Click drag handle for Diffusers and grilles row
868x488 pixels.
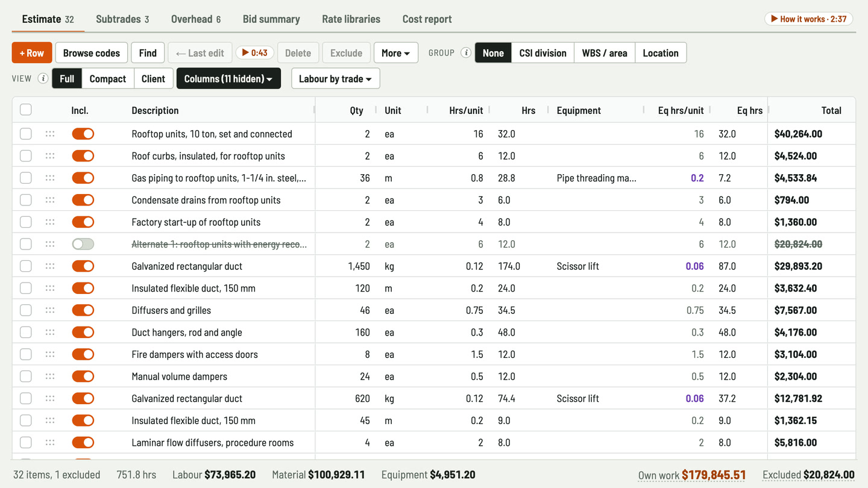[50, 310]
